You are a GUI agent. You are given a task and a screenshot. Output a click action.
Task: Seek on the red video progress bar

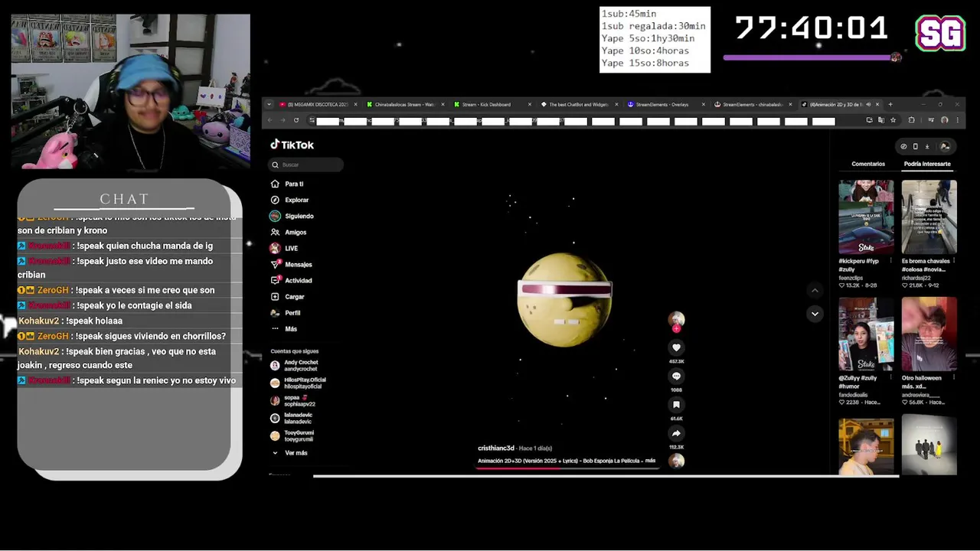[567, 468]
